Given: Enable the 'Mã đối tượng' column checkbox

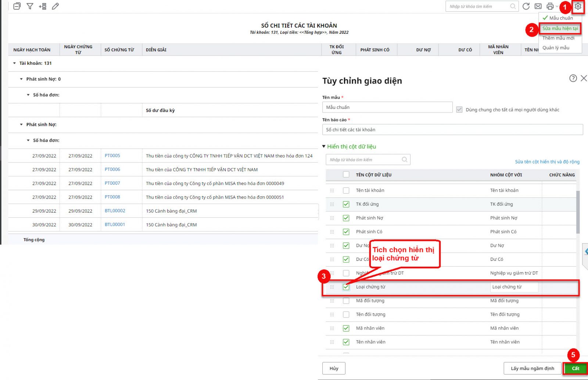Looking at the screenshot, I should point(346,301).
